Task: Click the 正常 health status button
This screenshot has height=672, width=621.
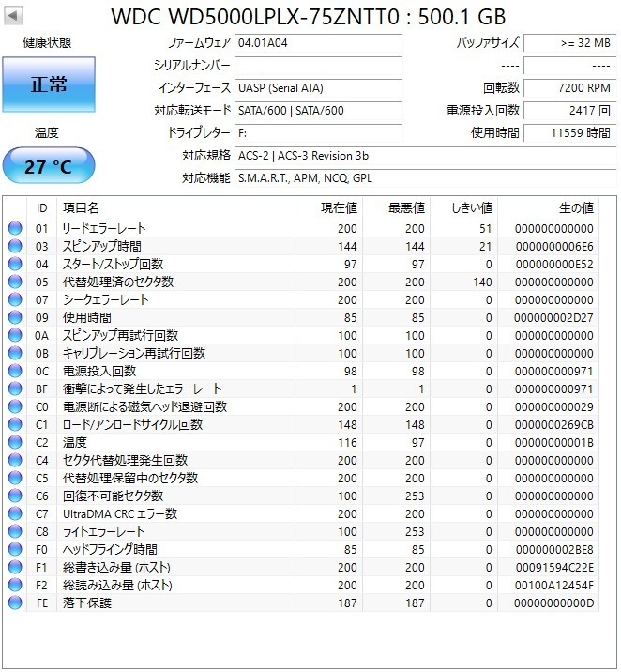Action: click(49, 84)
